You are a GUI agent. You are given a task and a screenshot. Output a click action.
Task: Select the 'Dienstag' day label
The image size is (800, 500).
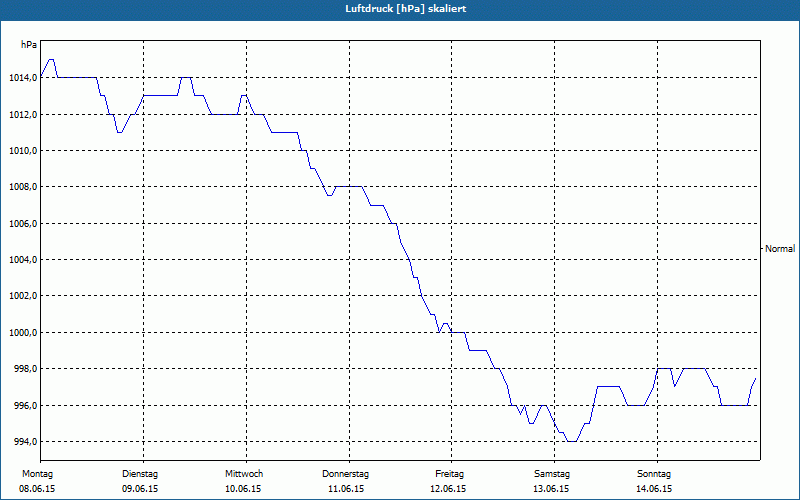(x=140, y=473)
